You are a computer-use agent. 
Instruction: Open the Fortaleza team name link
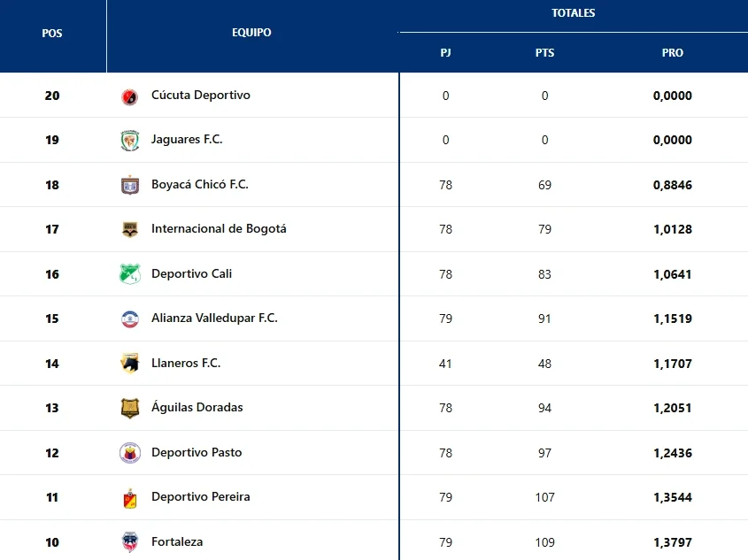coord(177,541)
